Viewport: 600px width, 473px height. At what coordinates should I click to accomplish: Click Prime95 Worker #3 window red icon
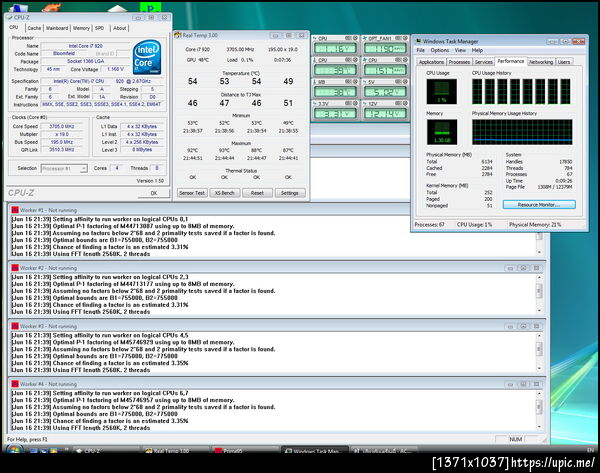point(15,326)
